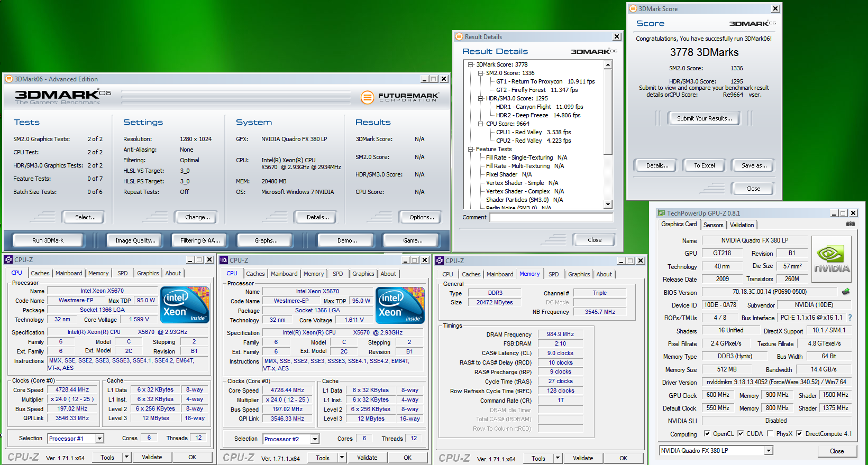This screenshot has width=868, height=465.
Task: Open the Processor #2 selection dropdown
Action: pyautogui.click(x=315, y=439)
